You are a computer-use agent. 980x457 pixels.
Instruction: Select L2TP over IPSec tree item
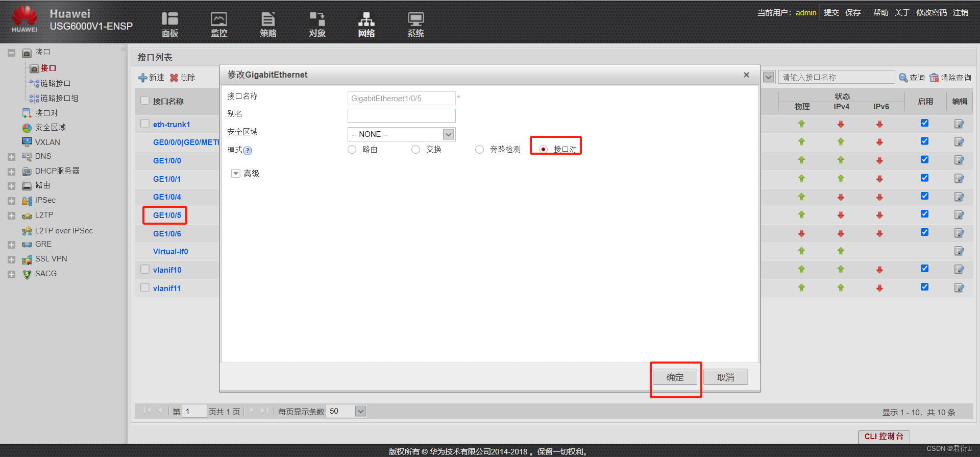pyautogui.click(x=64, y=231)
